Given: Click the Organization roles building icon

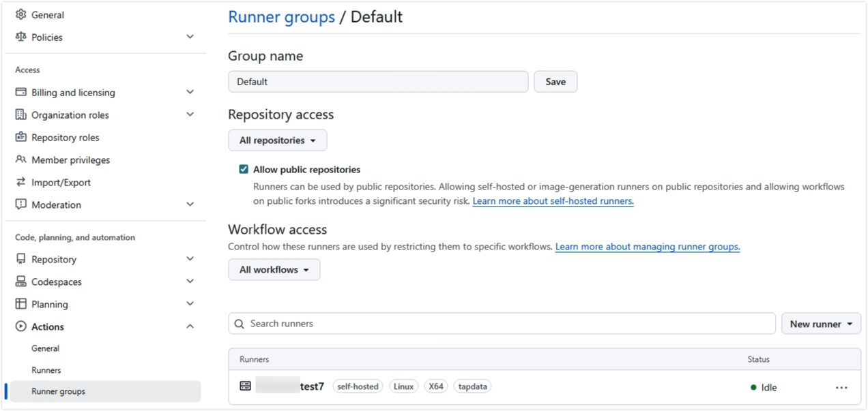Looking at the screenshot, I should click(x=21, y=115).
